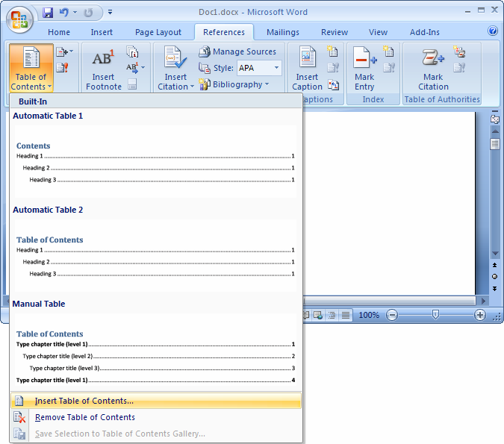Click the Next Page double-arrow button
Viewport: 504px width, 444px height.
495,289
